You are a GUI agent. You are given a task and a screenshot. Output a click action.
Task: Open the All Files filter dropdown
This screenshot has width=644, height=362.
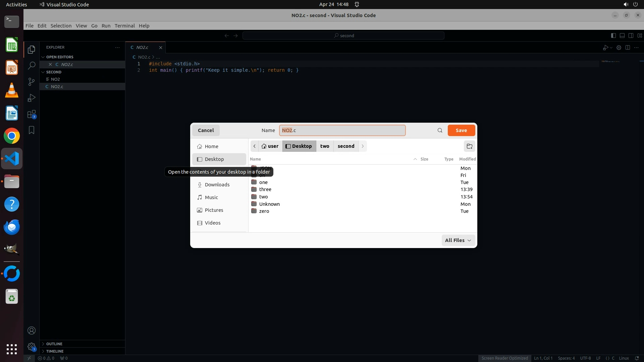pos(458,240)
